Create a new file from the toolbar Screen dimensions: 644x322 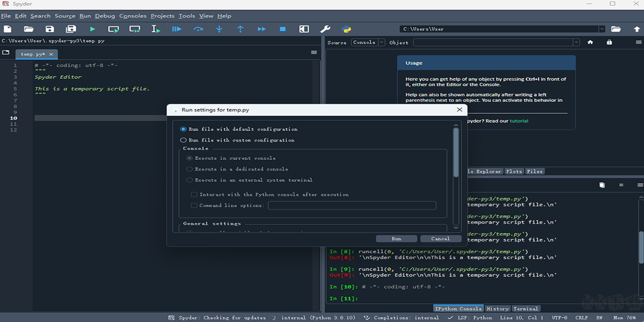tap(8, 29)
